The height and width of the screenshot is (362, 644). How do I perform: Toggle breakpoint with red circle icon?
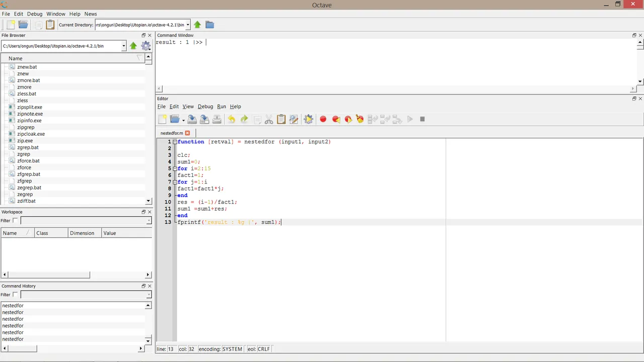[x=323, y=119]
